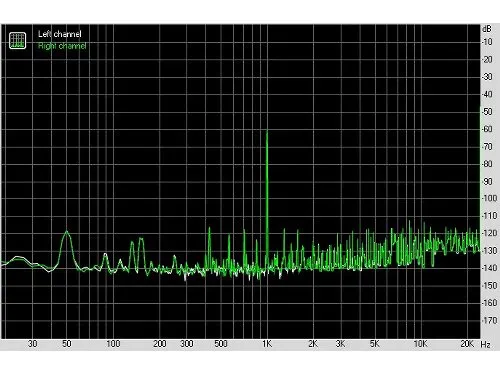The height and width of the screenshot is (375, 500).
Task: Click the 50 Hz hum peak on the trace
Action: (x=67, y=231)
